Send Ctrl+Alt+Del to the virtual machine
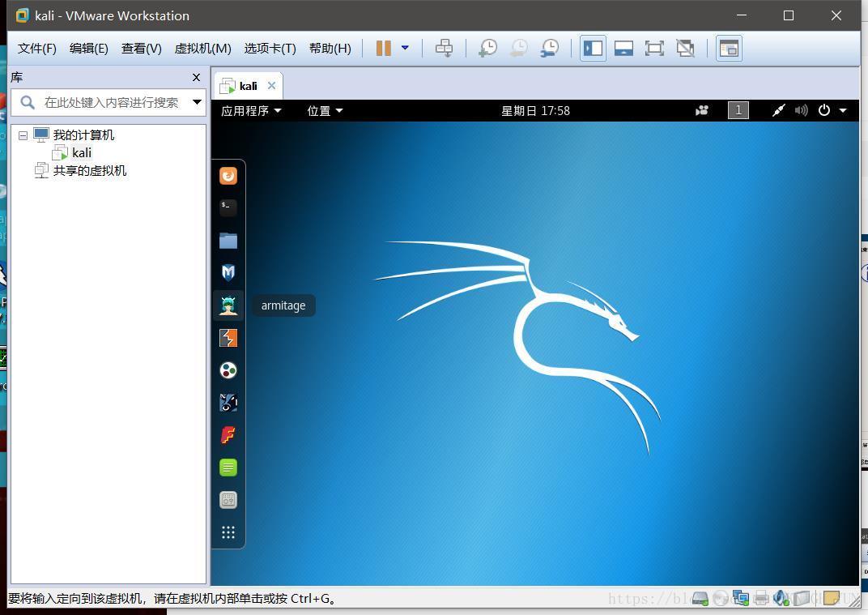The height and width of the screenshot is (615, 868). tap(444, 48)
